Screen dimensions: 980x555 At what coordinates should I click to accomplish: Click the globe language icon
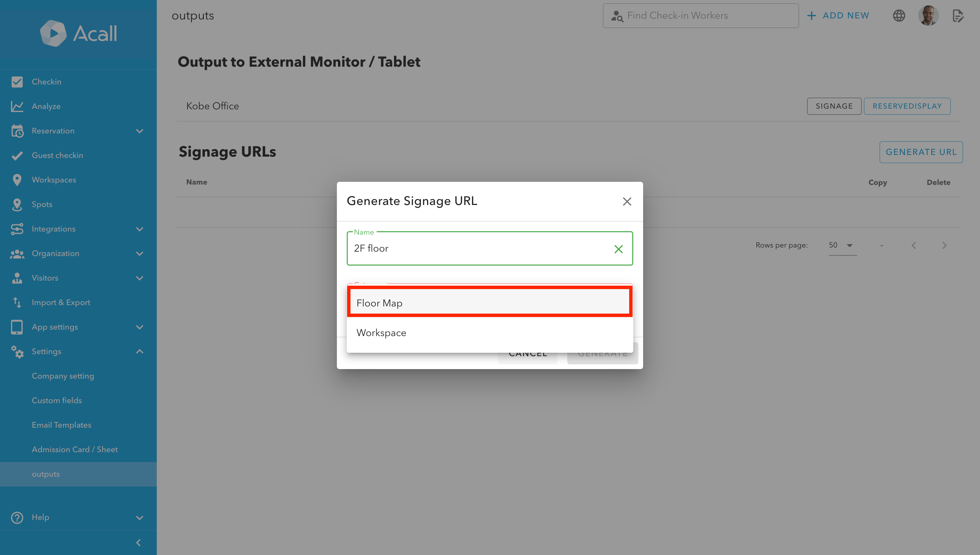899,16
